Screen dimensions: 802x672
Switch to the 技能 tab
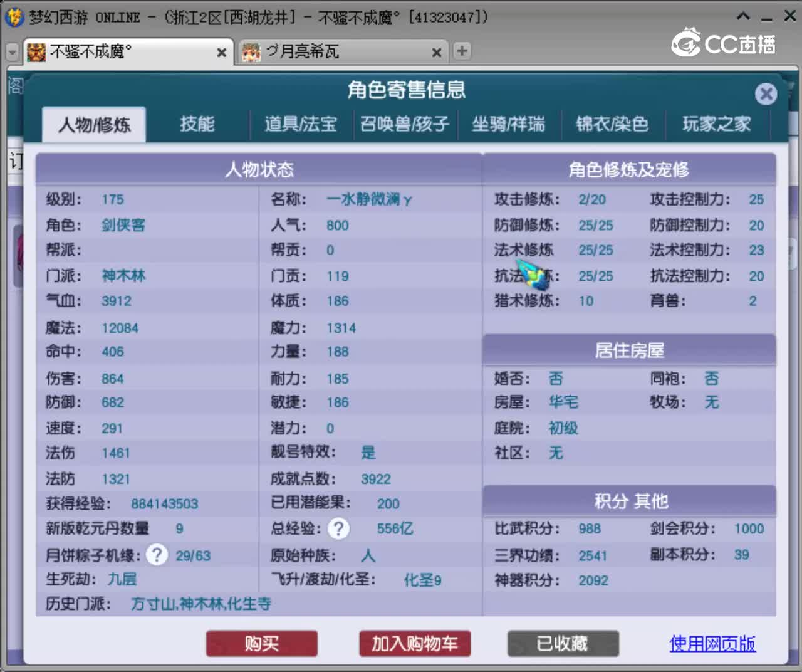(197, 124)
